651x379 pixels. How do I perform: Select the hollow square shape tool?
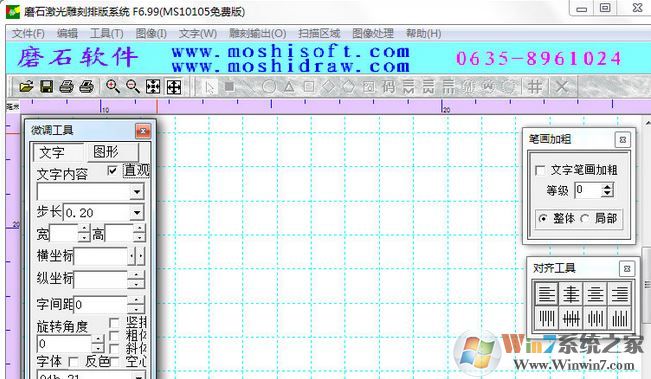(x=309, y=87)
